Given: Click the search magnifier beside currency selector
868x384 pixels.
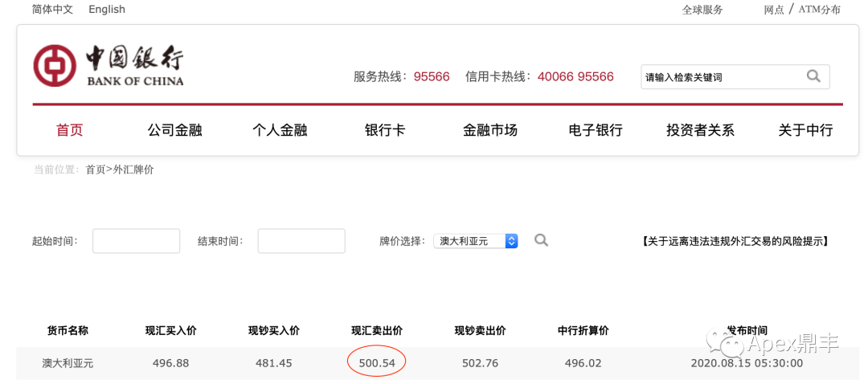Looking at the screenshot, I should tap(541, 240).
